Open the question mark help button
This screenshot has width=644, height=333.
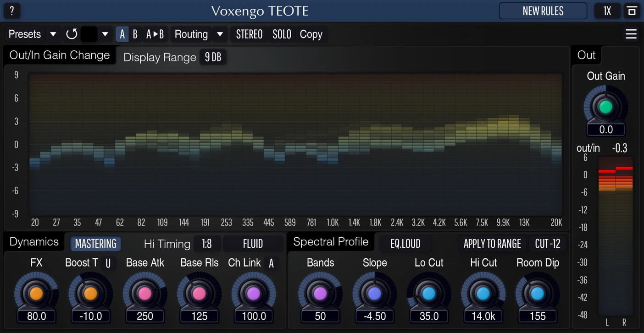(12, 11)
